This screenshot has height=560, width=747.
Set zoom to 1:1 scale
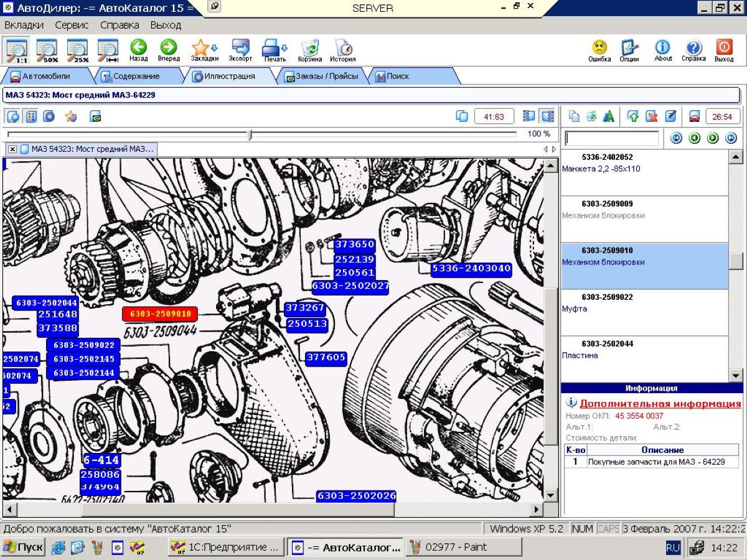(x=17, y=50)
